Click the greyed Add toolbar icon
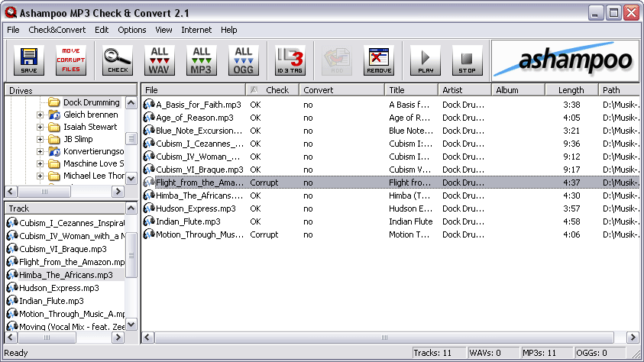 pyautogui.click(x=337, y=60)
